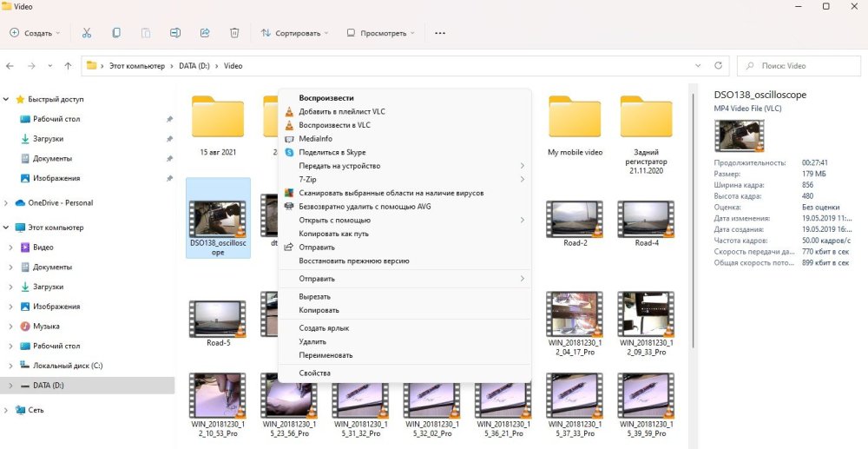Refresh the current folder view
Image resolution: width=868 pixels, height=449 pixels.
tap(719, 66)
